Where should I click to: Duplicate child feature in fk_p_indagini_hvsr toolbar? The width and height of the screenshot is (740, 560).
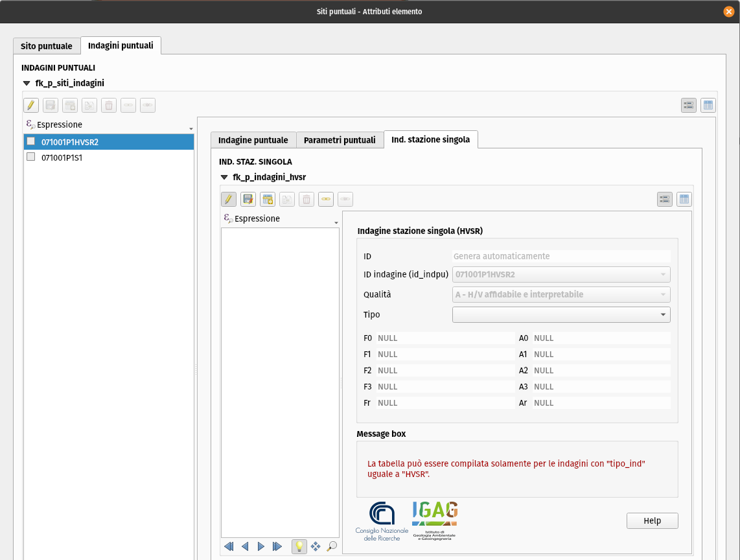[x=287, y=199]
